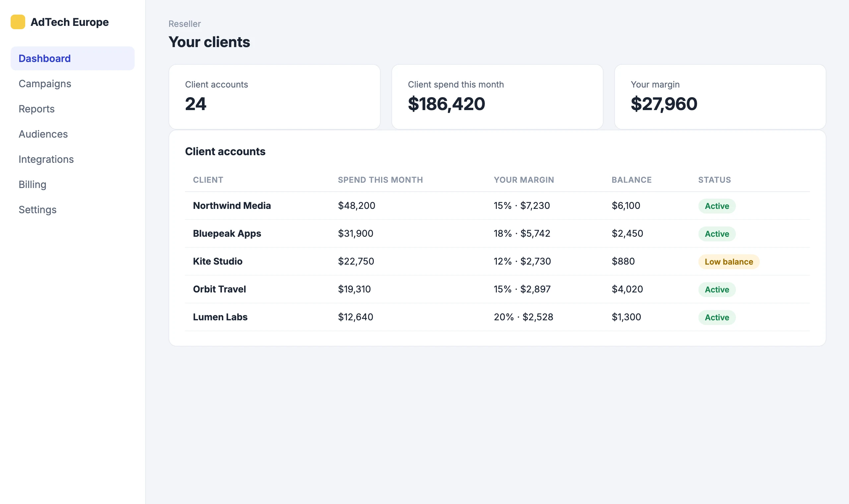
Task: Click the Your clients page heading
Action: coord(209,42)
